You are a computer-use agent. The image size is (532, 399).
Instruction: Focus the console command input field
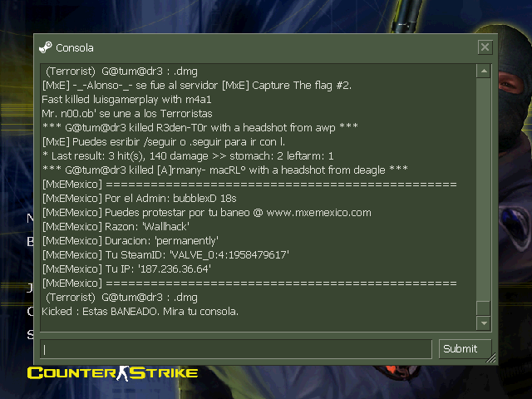coord(236,349)
